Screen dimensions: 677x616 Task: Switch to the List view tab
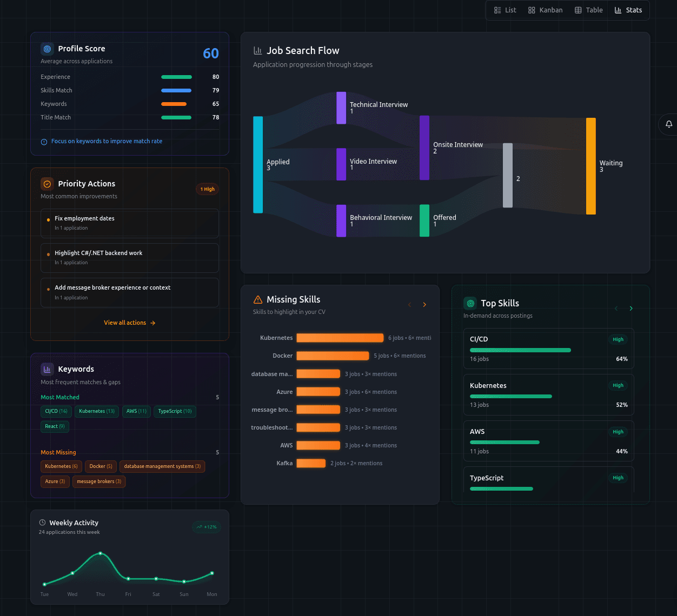coord(505,10)
